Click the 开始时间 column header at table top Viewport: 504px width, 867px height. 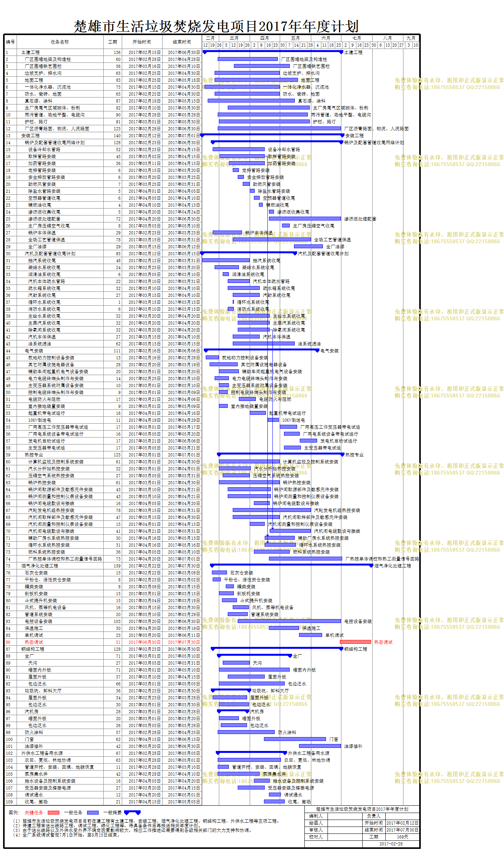tap(142, 42)
